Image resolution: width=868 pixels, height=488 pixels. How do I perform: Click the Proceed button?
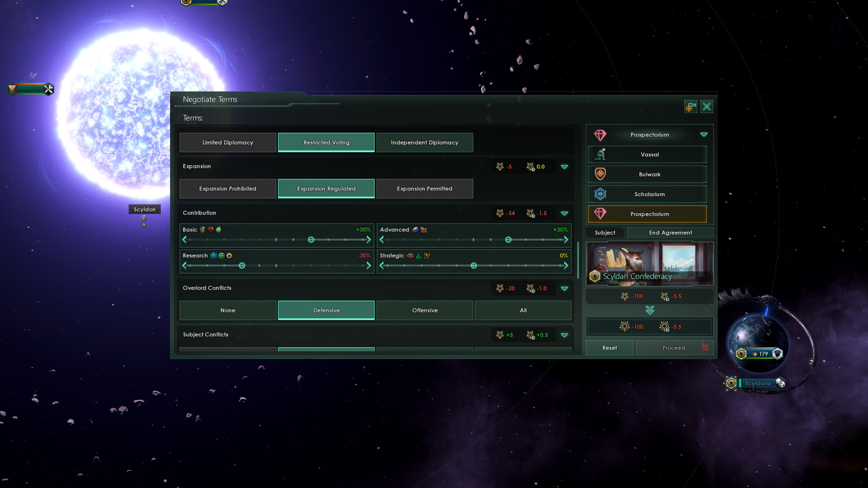pos(674,347)
